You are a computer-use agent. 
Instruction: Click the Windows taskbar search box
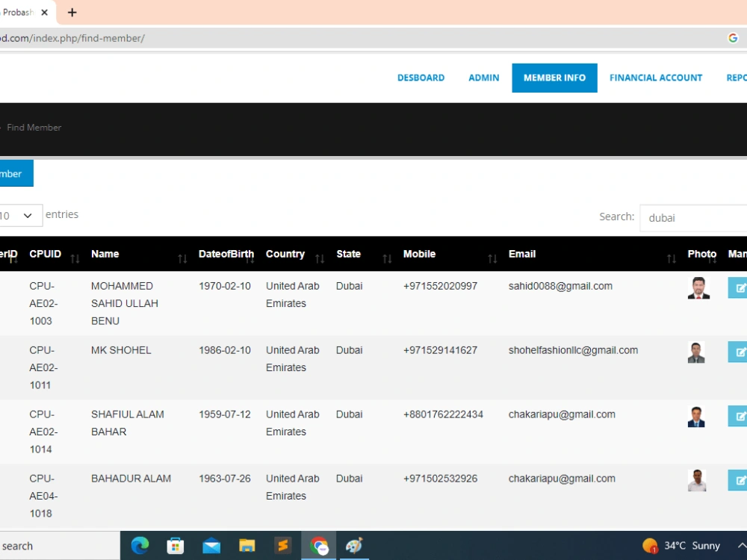coord(60,546)
